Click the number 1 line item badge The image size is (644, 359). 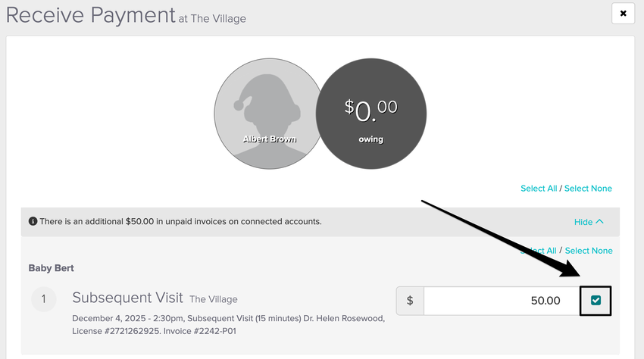pyautogui.click(x=43, y=299)
